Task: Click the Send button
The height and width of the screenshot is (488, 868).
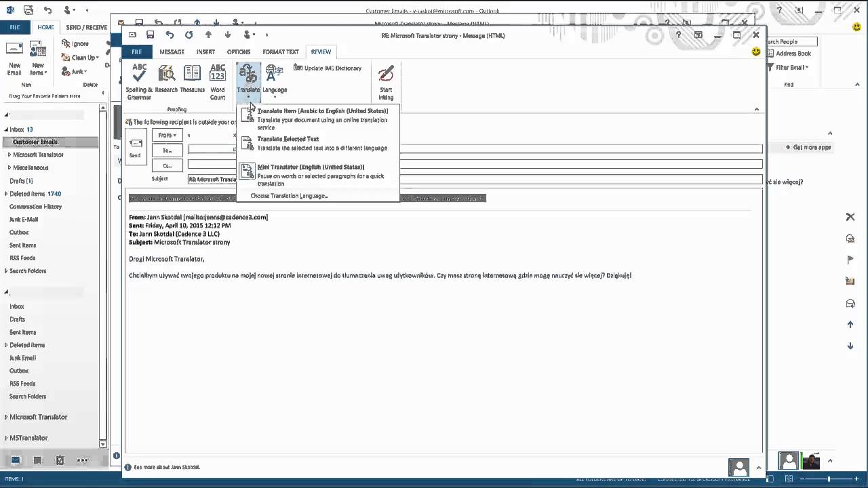Action: click(x=136, y=148)
